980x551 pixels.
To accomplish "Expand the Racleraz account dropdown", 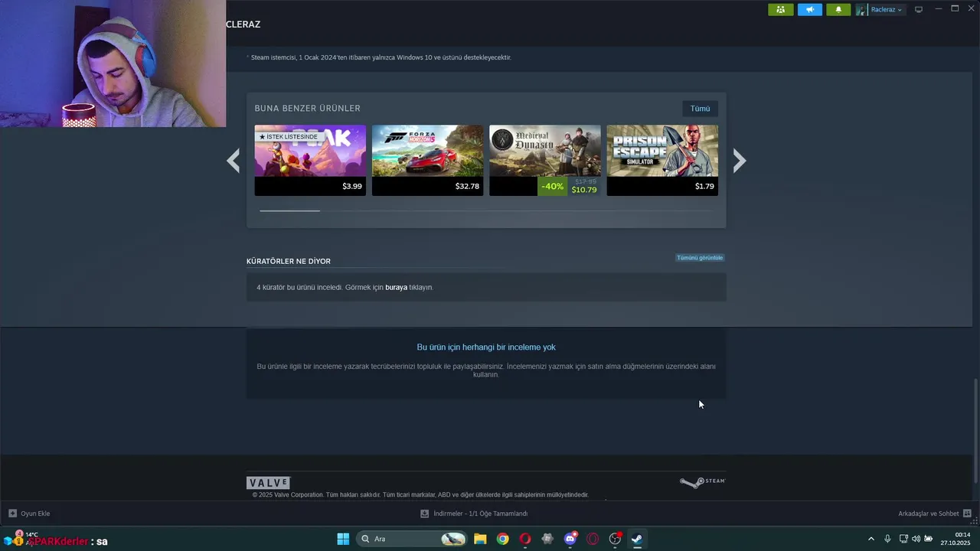I will coord(886,10).
